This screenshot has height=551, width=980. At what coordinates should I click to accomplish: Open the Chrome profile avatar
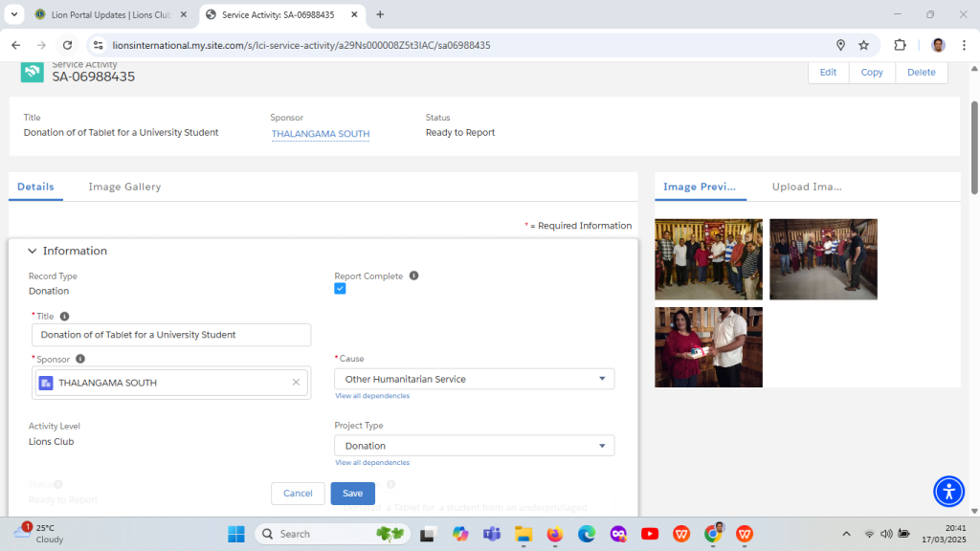[x=938, y=45]
